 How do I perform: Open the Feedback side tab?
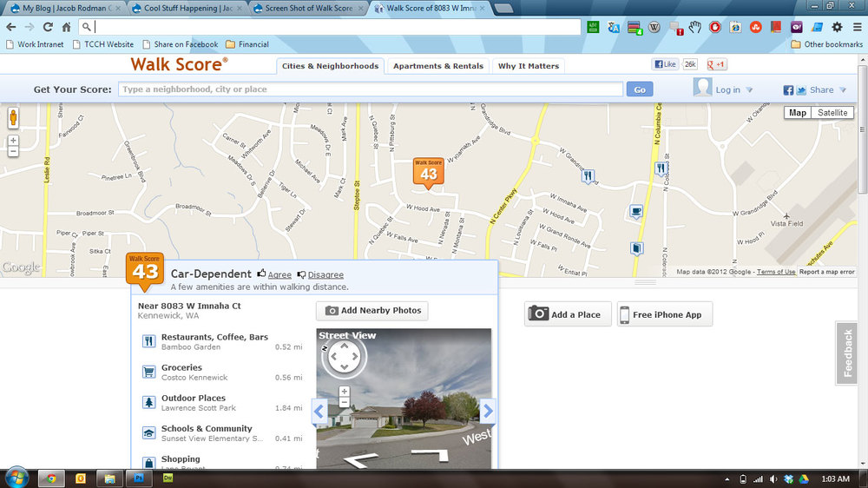[847, 353]
